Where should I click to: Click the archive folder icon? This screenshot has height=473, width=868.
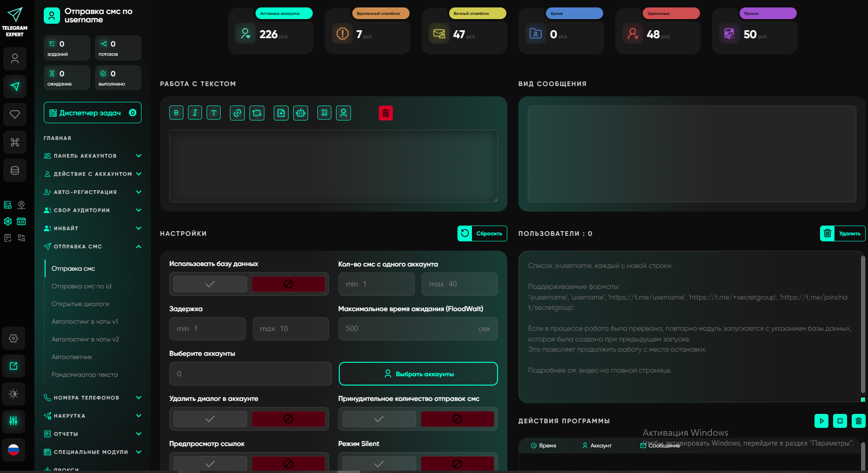(536, 34)
